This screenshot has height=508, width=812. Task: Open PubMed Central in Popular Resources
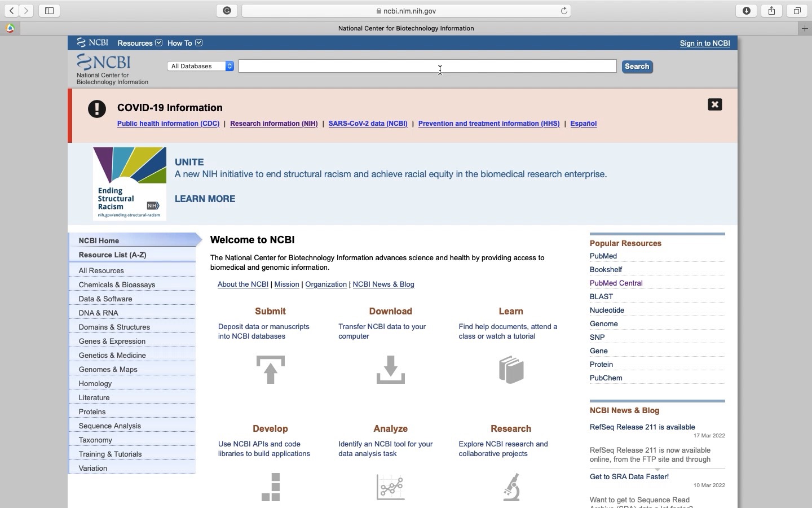pos(616,283)
